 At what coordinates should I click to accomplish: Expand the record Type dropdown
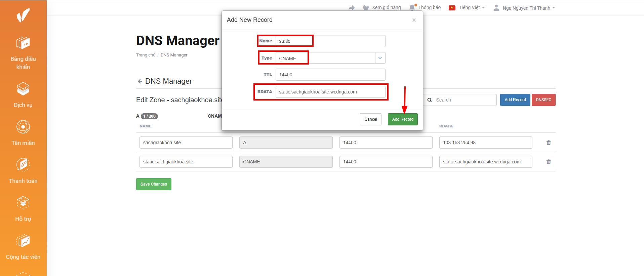click(380, 58)
